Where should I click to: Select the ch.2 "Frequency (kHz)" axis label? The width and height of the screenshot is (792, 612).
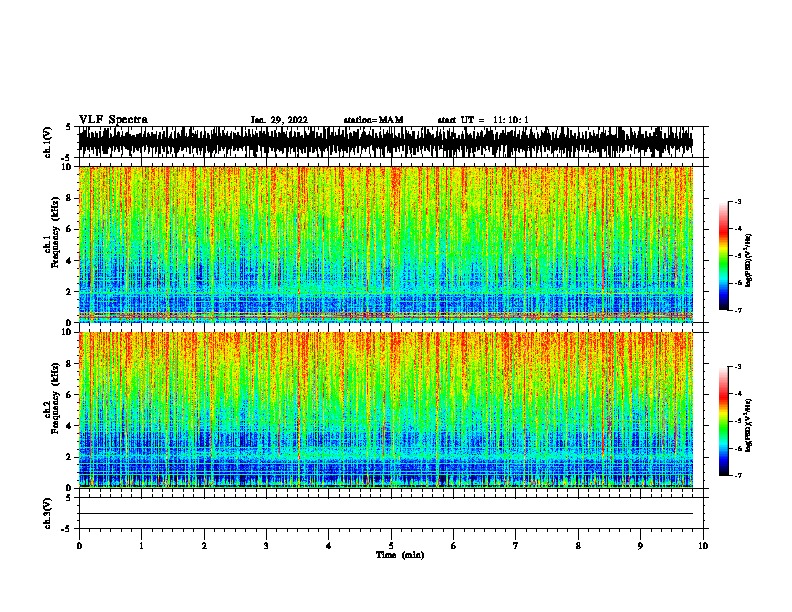[x=55, y=398]
